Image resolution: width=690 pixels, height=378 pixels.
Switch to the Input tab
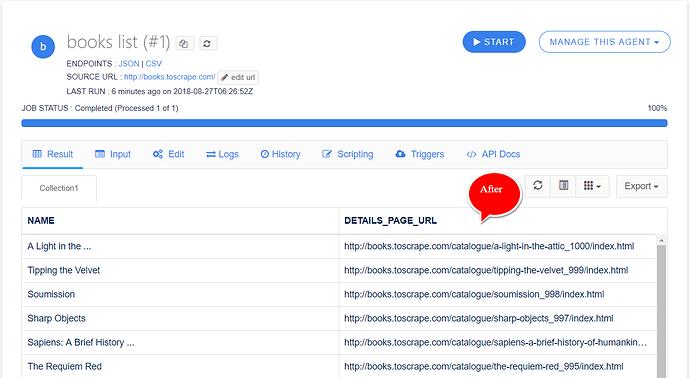(113, 154)
